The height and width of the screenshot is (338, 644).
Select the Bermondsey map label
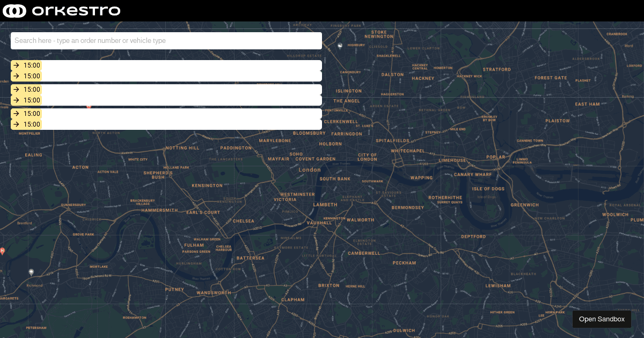pos(408,208)
